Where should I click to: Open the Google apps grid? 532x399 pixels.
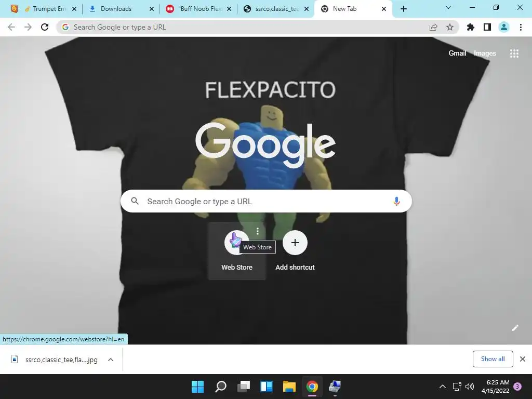[x=514, y=54]
